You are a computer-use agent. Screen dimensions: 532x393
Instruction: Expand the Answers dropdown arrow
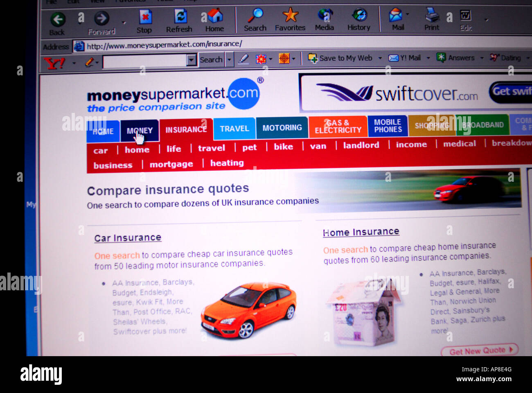click(482, 58)
